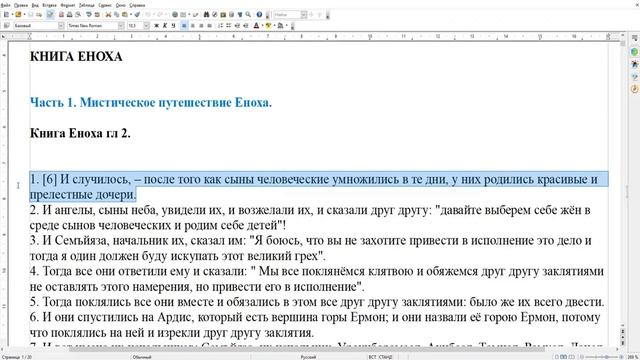Image resolution: width=640 pixels, height=360 pixels.
Task: Toggle Underline formatting
Action: tap(173, 26)
